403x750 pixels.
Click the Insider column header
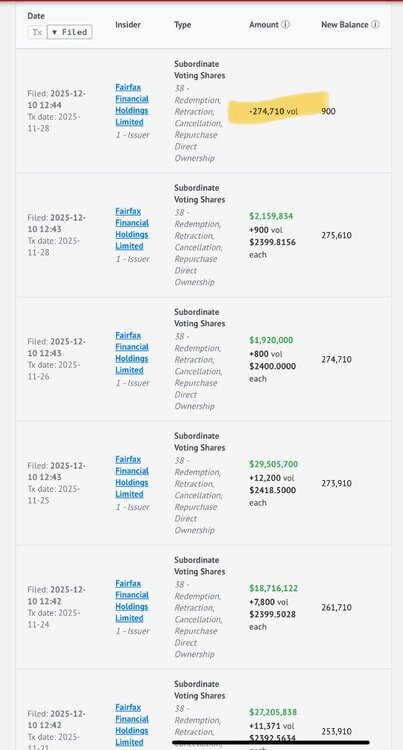click(x=128, y=24)
